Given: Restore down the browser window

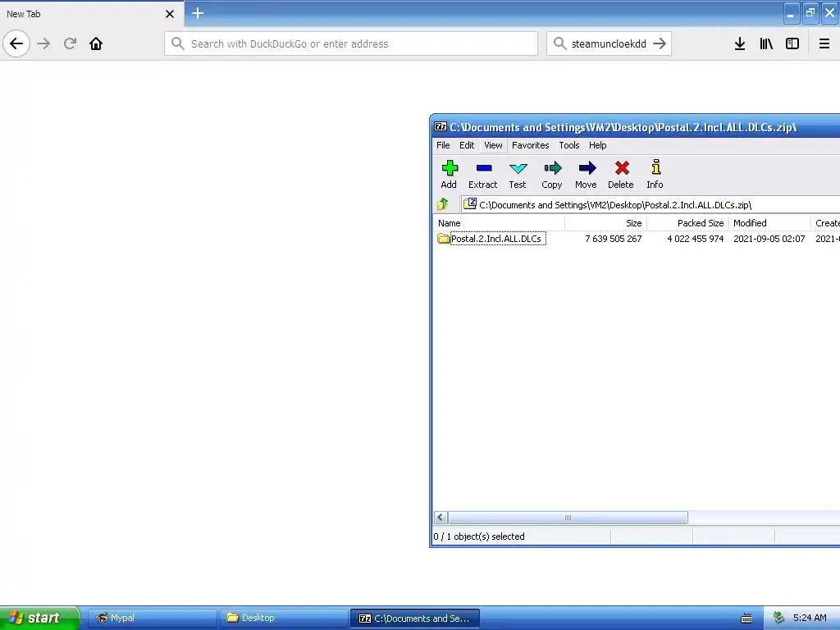Looking at the screenshot, I should (x=810, y=13).
